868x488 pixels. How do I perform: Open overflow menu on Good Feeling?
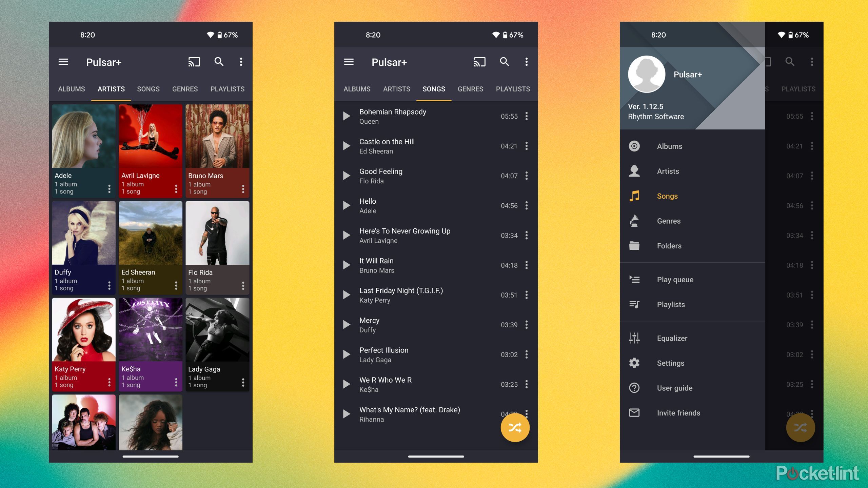click(527, 175)
